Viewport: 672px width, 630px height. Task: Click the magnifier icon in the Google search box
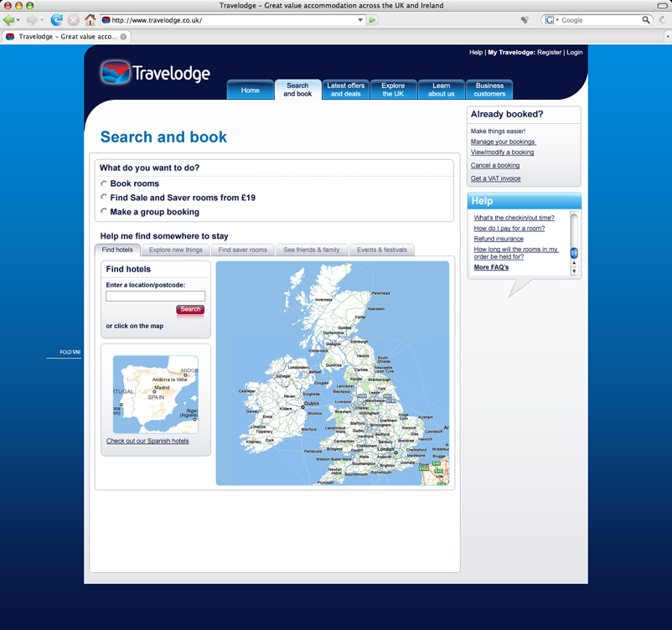(646, 20)
